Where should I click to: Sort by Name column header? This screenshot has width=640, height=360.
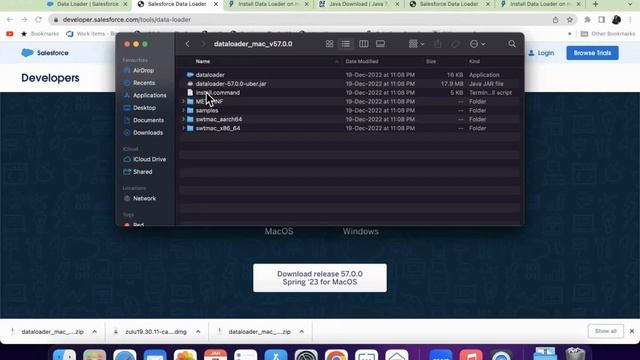click(203, 61)
